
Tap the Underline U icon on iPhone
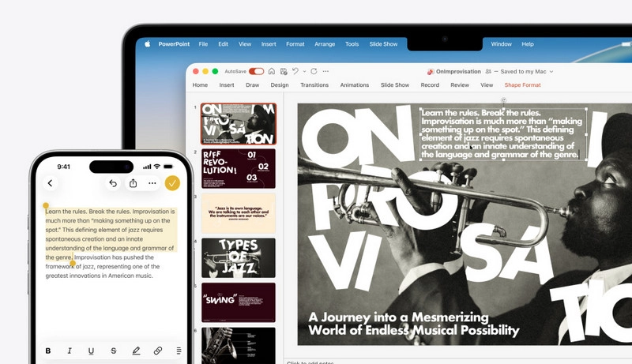coord(91,351)
